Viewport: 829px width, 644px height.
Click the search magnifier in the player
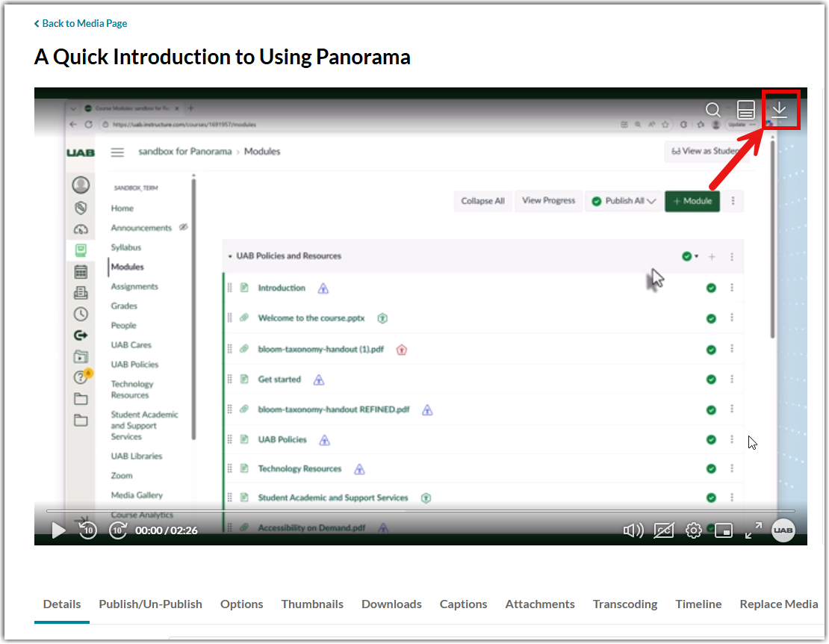[x=712, y=110]
